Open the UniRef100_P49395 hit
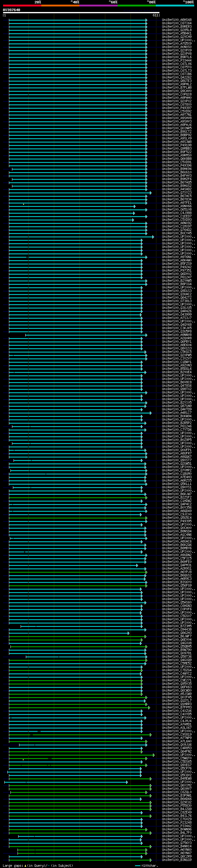This screenshot has width=197, height=868. click(x=177, y=521)
